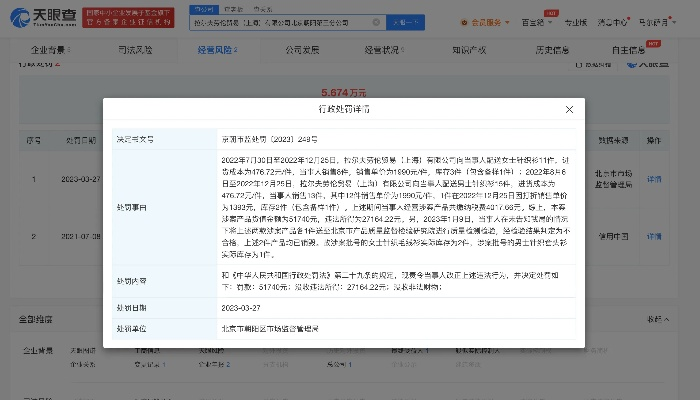Open the 消息中心 notifications

pyautogui.click(x=612, y=22)
